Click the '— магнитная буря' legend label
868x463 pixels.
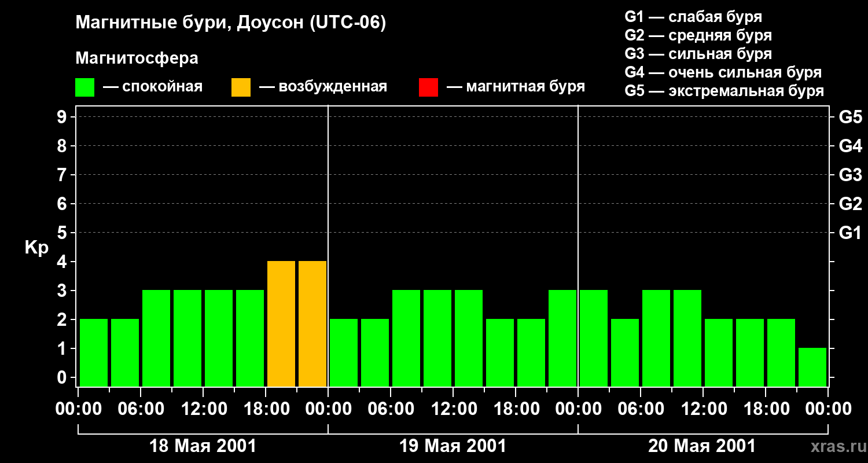click(516, 87)
